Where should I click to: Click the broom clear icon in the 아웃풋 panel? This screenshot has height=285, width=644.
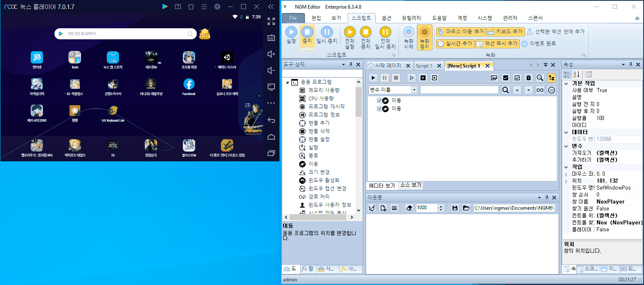pyautogui.click(x=372, y=208)
